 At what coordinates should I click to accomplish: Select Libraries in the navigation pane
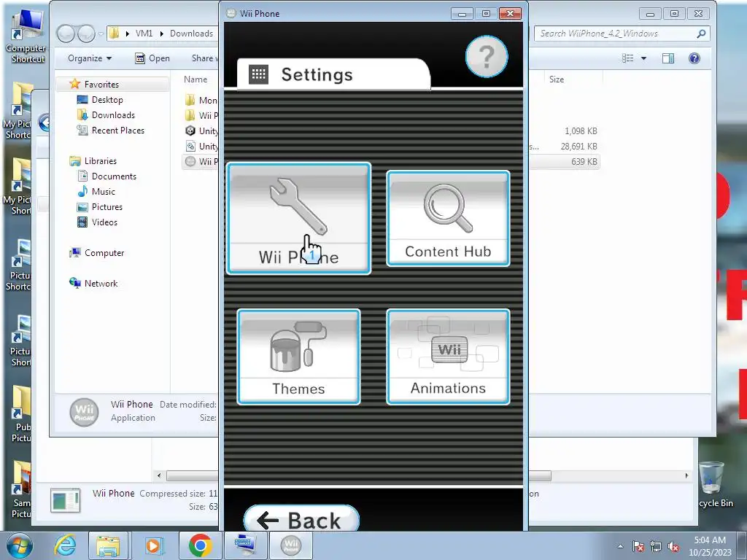(100, 161)
